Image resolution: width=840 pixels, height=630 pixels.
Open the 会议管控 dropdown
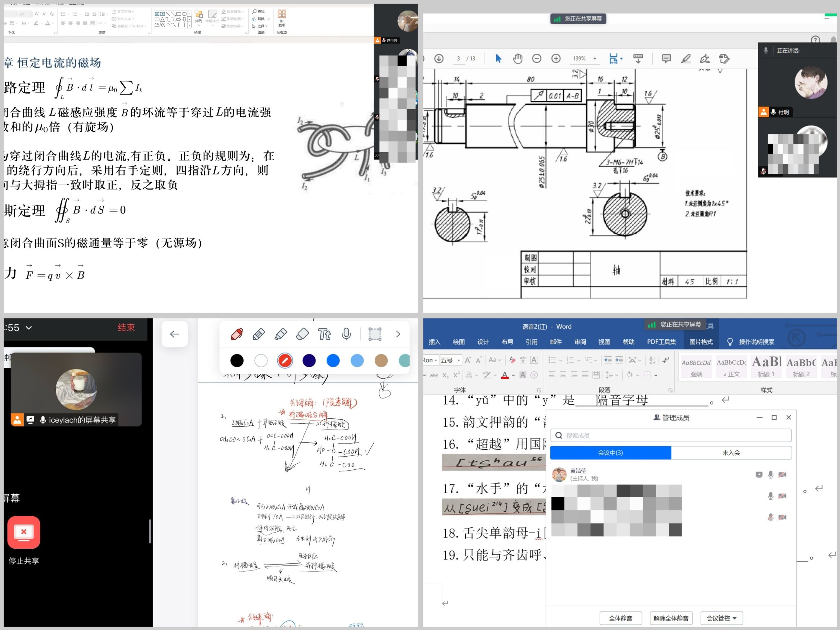(x=721, y=618)
